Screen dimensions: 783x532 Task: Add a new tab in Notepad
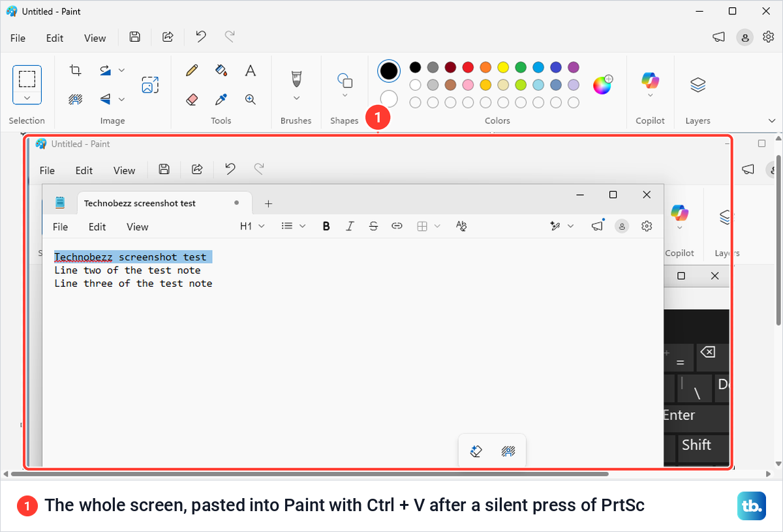click(268, 203)
